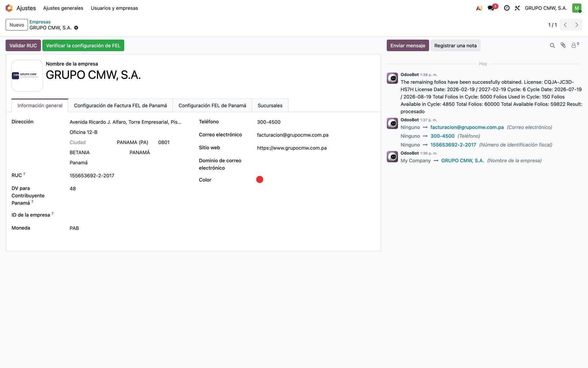Open the Usuarios y empresas menu
588x368 pixels.
(114, 8)
